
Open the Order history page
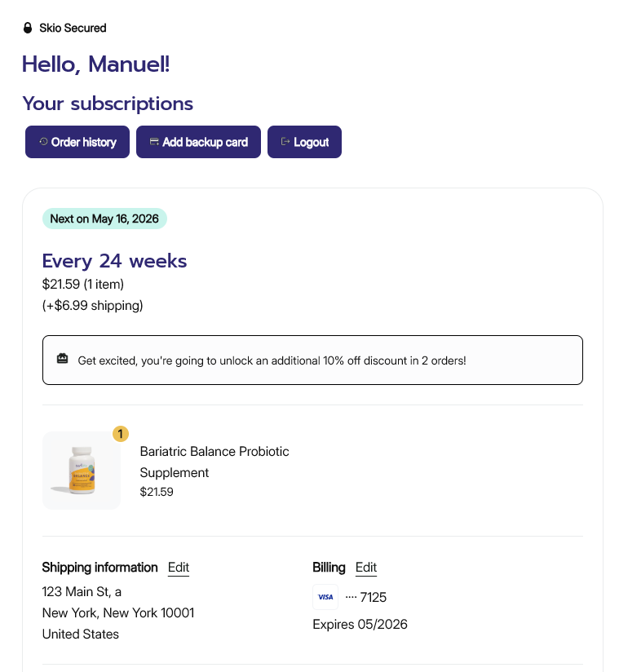pos(77,142)
